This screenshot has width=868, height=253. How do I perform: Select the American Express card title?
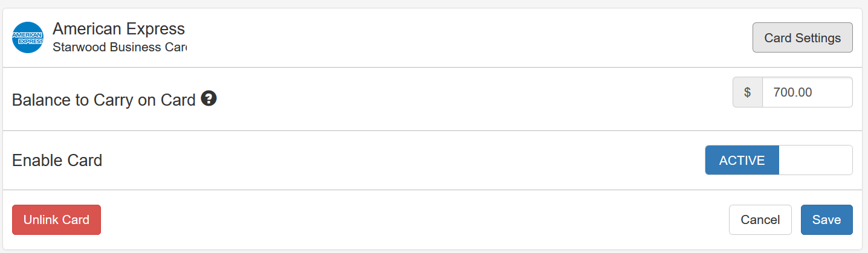point(118,28)
